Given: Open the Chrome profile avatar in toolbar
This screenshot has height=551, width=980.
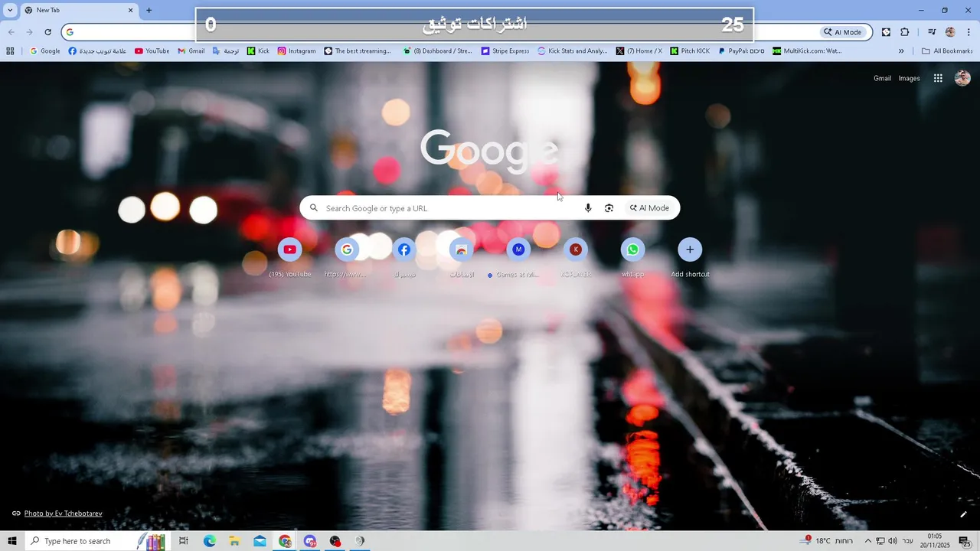Looking at the screenshot, I should pyautogui.click(x=950, y=32).
